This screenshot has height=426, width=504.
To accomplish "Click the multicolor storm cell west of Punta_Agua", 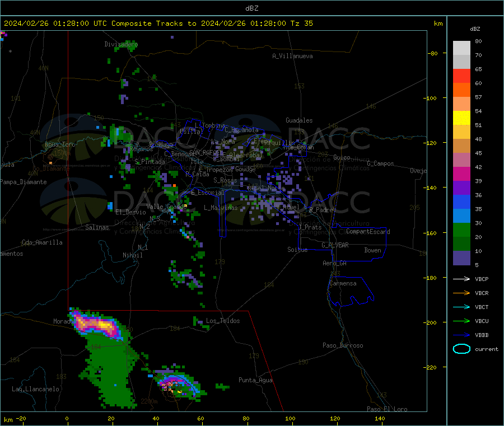I will click(x=178, y=385).
